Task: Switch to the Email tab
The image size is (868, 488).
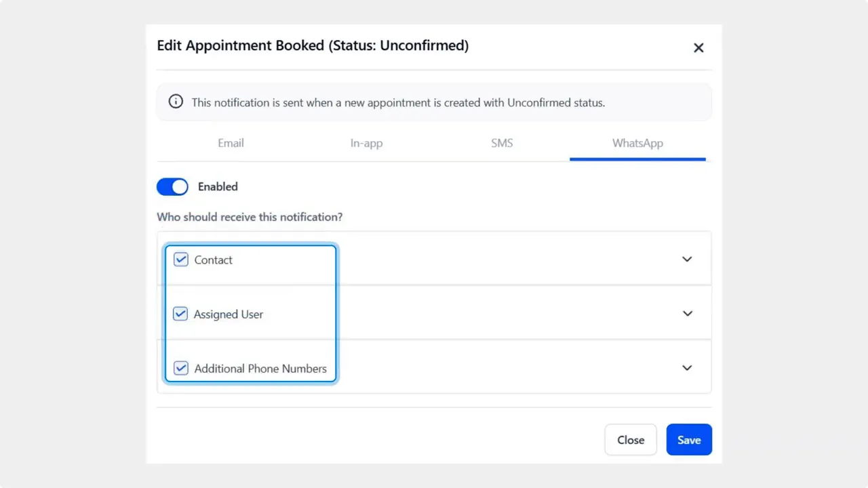Action: point(231,143)
